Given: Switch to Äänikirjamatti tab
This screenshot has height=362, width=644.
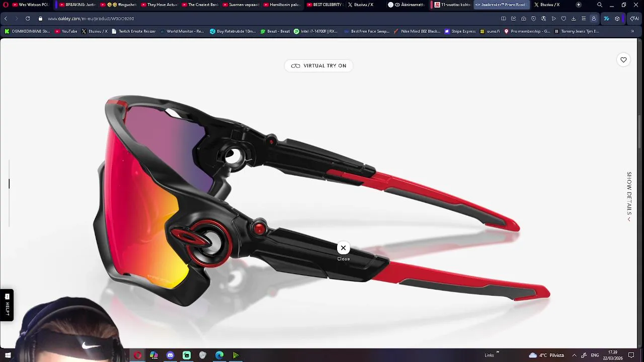Looking at the screenshot, I should pos(407,5).
